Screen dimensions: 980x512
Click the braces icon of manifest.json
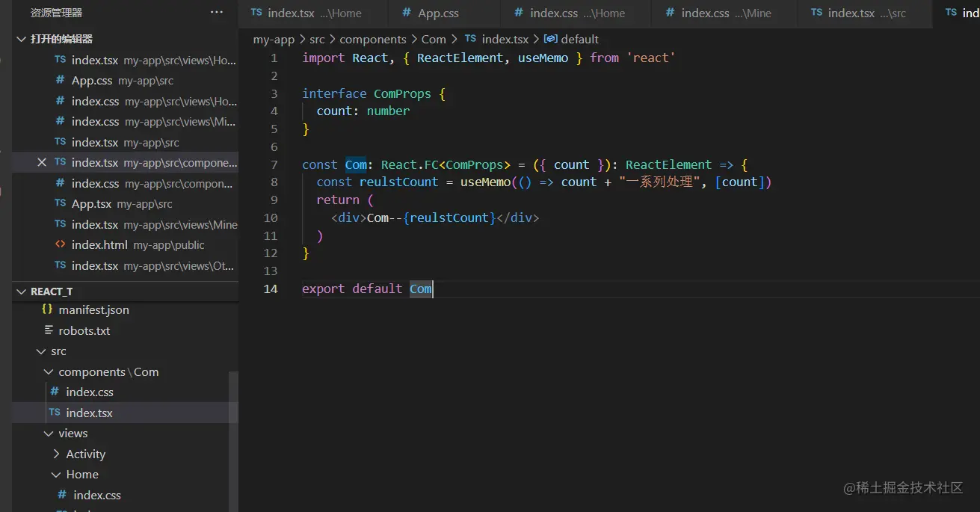click(x=47, y=309)
